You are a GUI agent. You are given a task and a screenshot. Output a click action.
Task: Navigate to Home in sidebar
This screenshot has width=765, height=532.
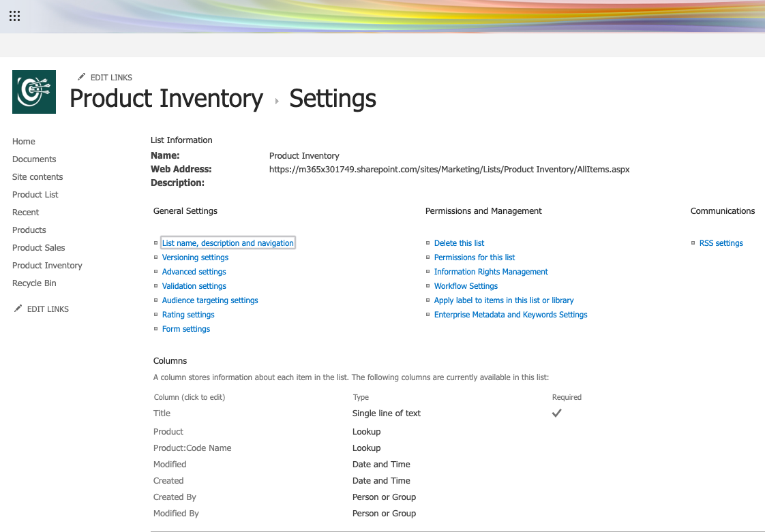tap(24, 142)
